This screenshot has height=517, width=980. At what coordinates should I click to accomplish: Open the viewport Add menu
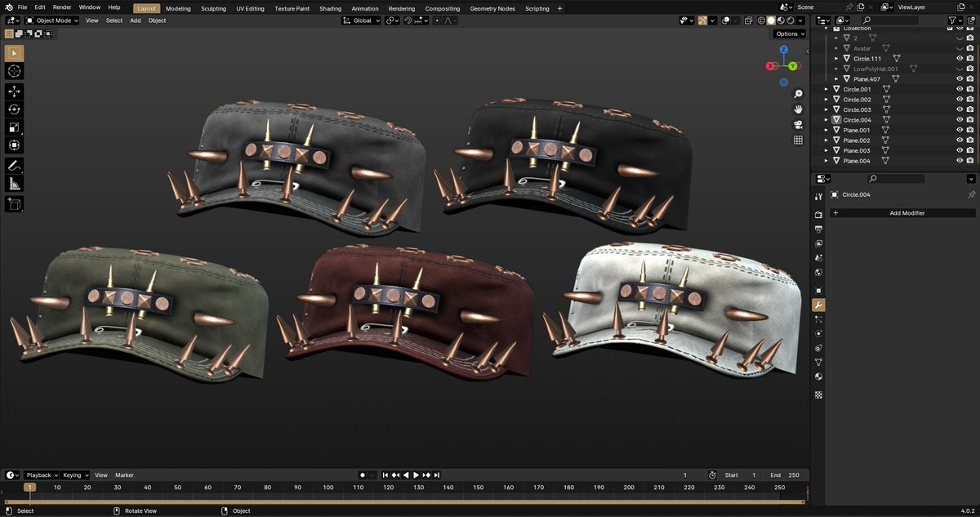(x=136, y=20)
